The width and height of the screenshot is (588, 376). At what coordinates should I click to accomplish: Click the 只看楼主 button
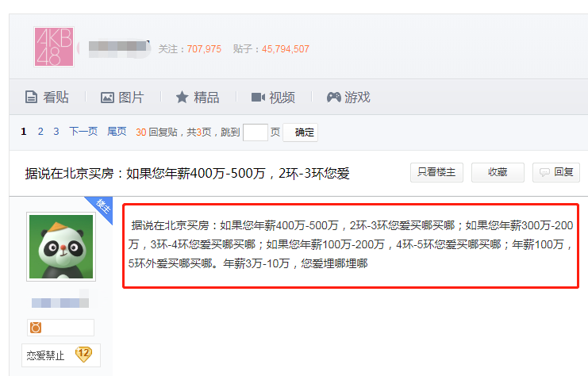click(x=436, y=172)
